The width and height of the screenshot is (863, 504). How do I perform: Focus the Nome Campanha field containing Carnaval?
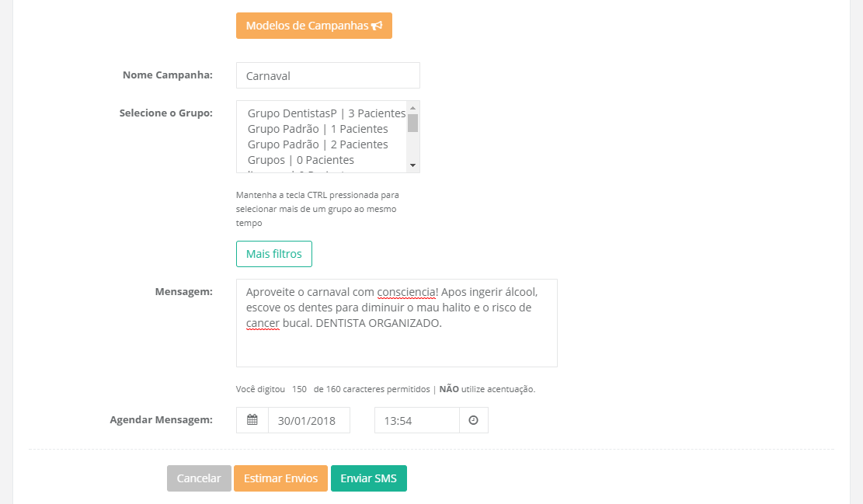point(327,75)
